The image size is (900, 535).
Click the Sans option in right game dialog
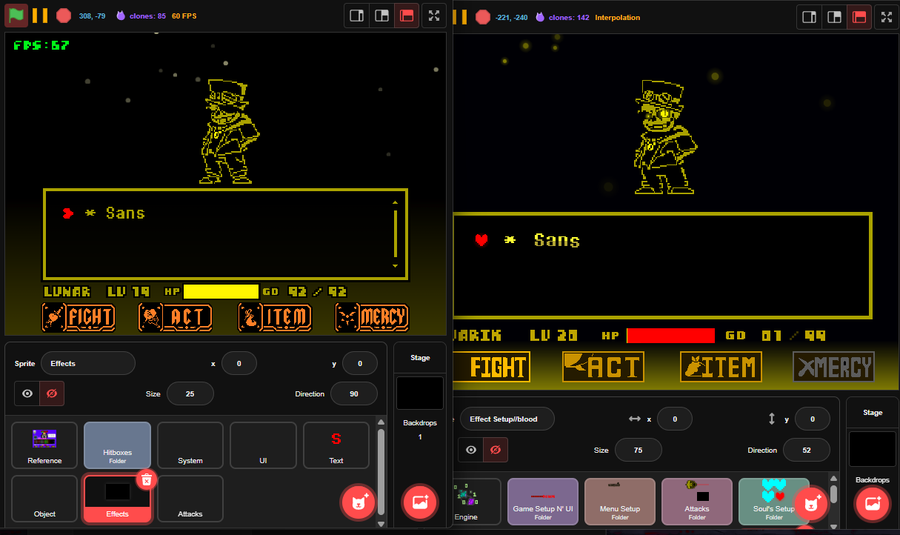click(557, 240)
